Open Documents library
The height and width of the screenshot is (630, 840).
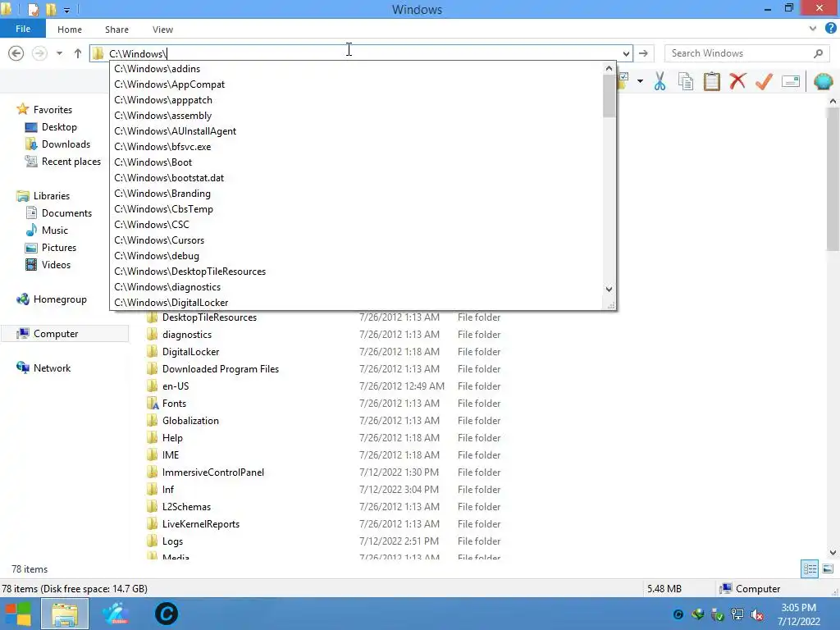(66, 212)
